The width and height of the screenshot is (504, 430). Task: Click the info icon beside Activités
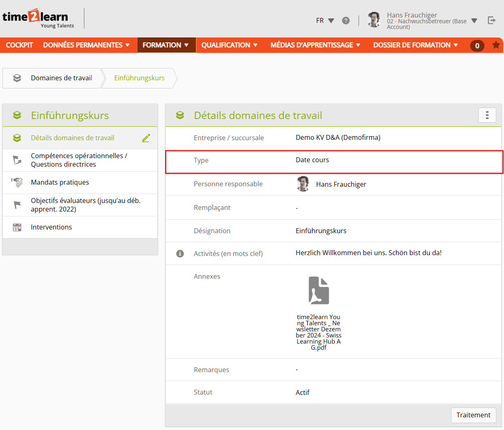[180, 254]
